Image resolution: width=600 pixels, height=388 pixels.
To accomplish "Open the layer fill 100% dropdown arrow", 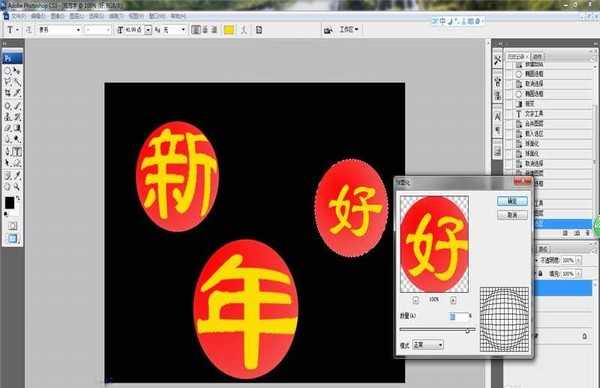I will [x=578, y=274].
